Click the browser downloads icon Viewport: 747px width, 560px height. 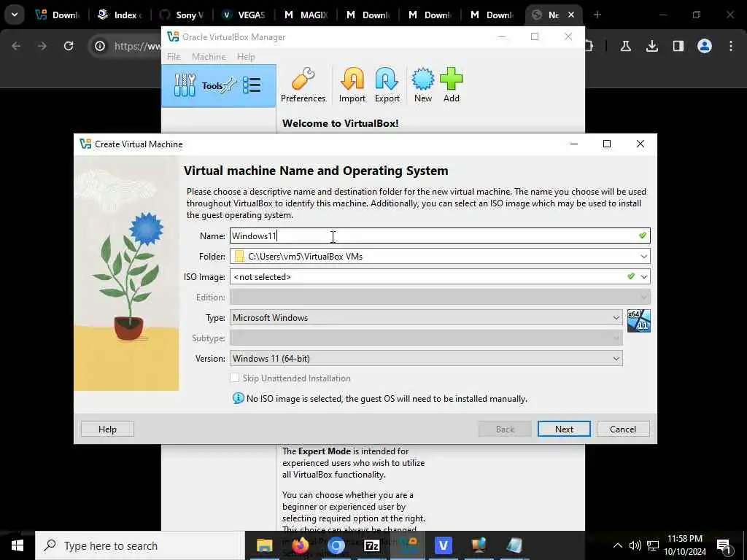(x=651, y=46)
